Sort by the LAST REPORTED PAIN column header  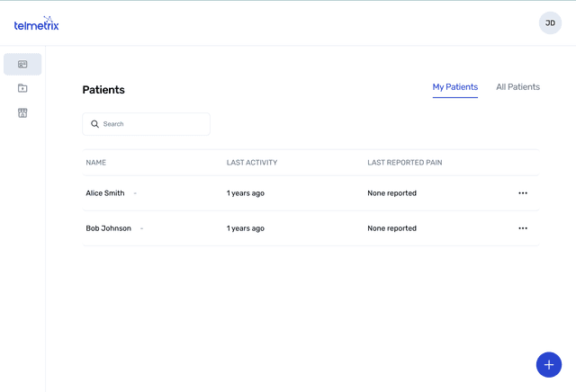tap(404, 163)
